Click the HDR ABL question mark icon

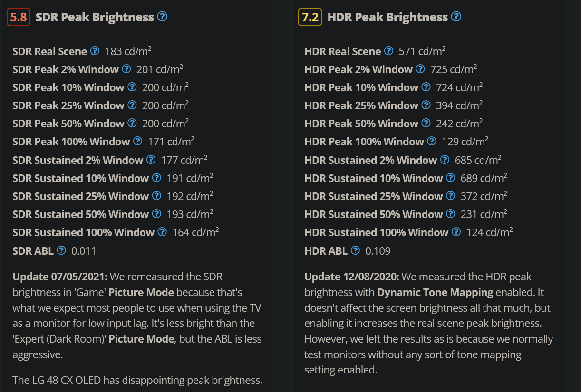(x=355, y=250)
